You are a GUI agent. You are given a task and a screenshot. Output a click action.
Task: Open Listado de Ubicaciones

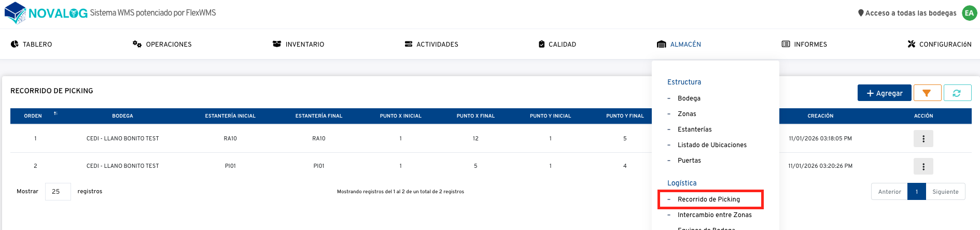[712, 145]
